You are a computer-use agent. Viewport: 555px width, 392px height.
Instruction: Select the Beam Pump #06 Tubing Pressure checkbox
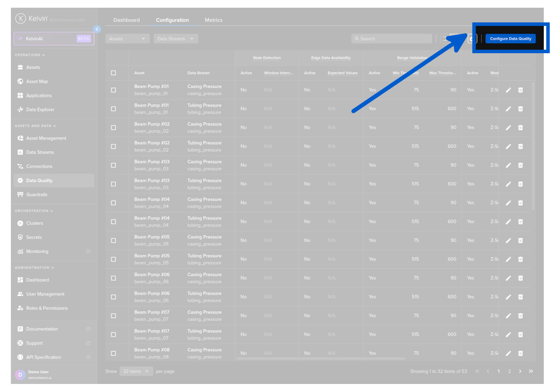pos(114,297)
